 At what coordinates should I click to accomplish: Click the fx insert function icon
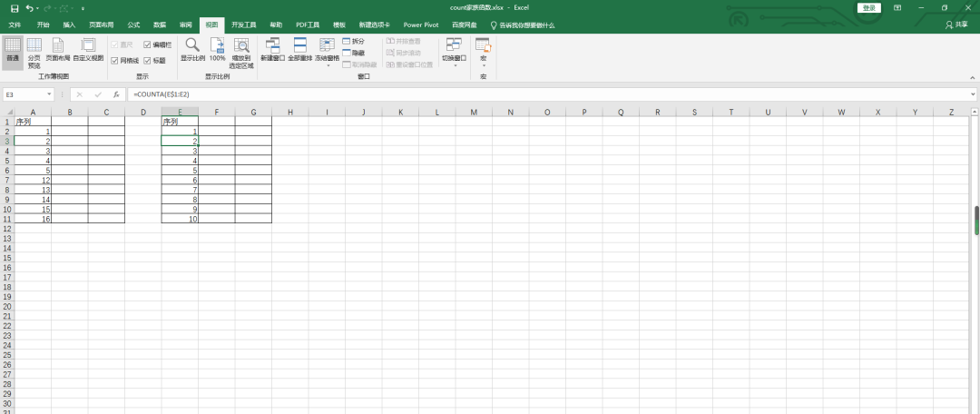(x=116, y=94)
